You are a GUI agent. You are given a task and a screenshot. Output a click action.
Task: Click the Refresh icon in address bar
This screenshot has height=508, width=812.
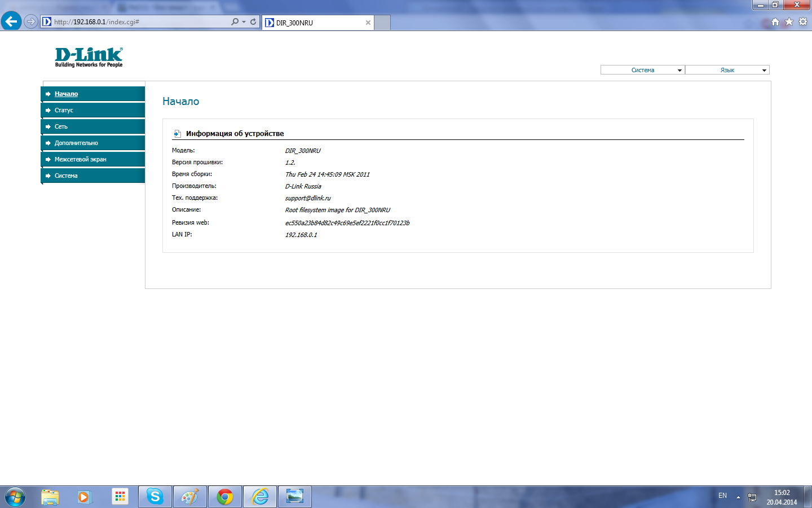coord(253,22)
